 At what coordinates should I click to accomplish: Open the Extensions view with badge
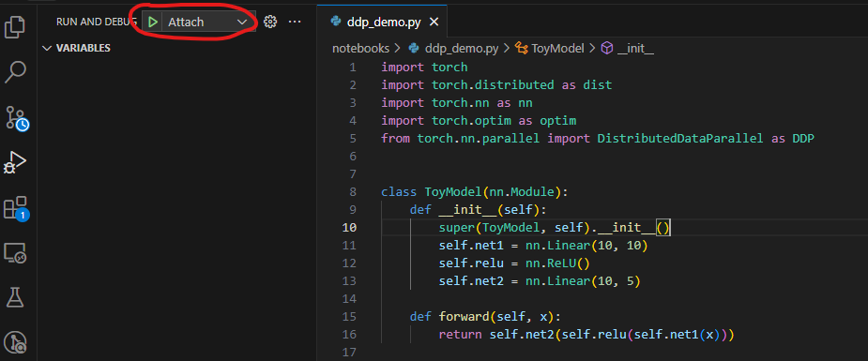point(16,208)
